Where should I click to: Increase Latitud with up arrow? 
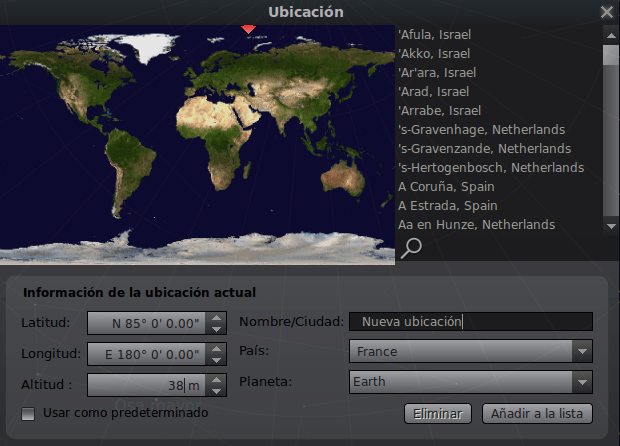tap(216, 317)
